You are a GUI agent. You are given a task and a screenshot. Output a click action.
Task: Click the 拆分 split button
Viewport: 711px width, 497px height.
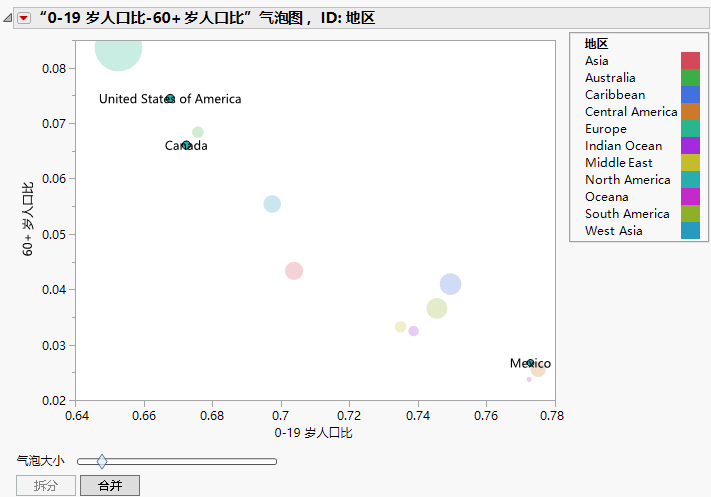click(x=46, y=485)
